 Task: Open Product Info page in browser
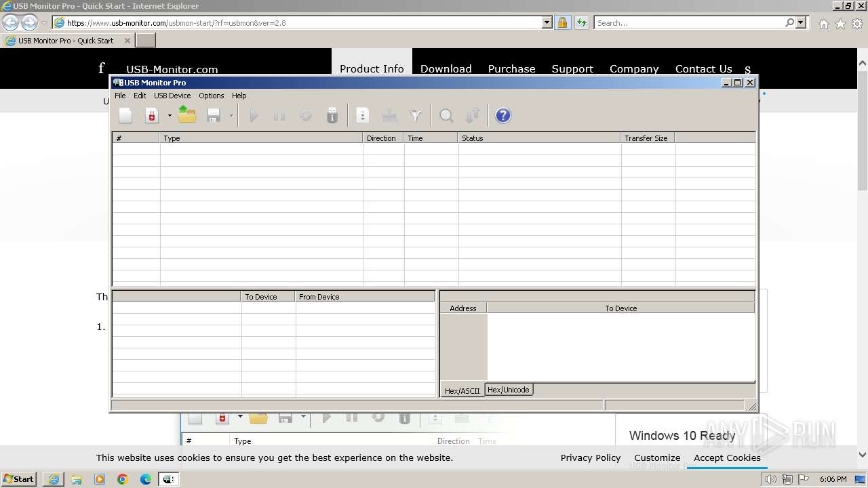coord(372,68)
